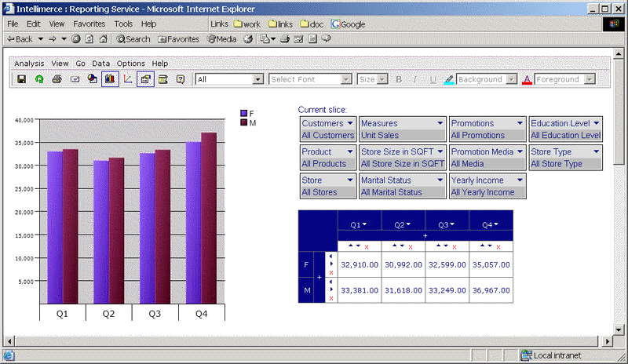Image resolution: width=628 pixels, height=364 pixels.
Task: Expand the Promotions slicer dropdown
Action: click(520, 123)
